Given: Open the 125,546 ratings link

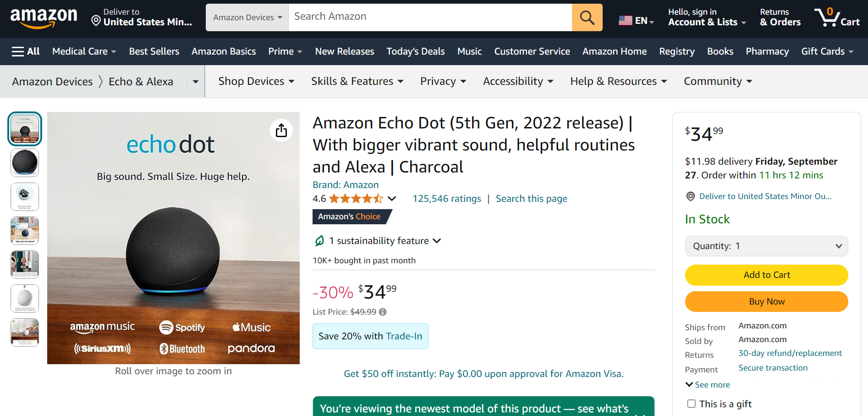Looking at the screenshot, I should coord(446,199).
